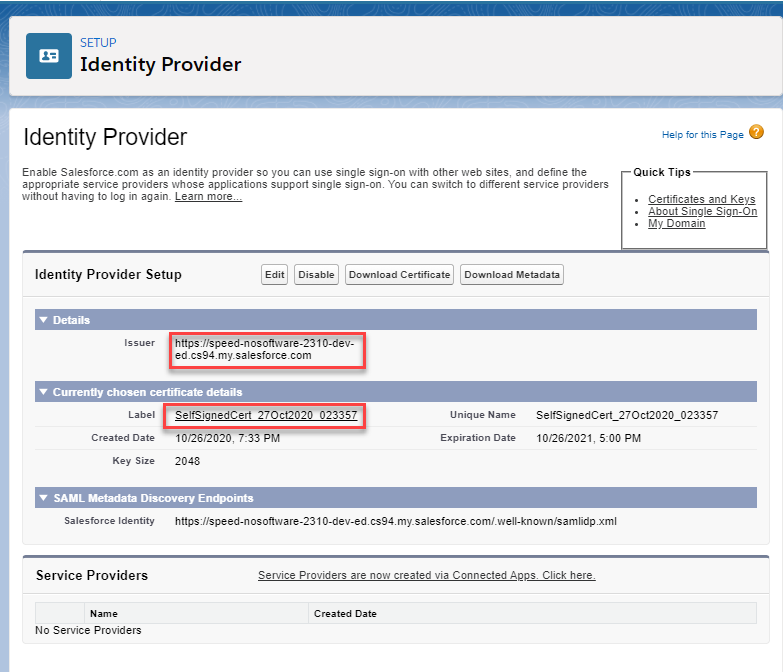Click the orange help question mark icon
783x672 pixels.
tap(757, 132)
